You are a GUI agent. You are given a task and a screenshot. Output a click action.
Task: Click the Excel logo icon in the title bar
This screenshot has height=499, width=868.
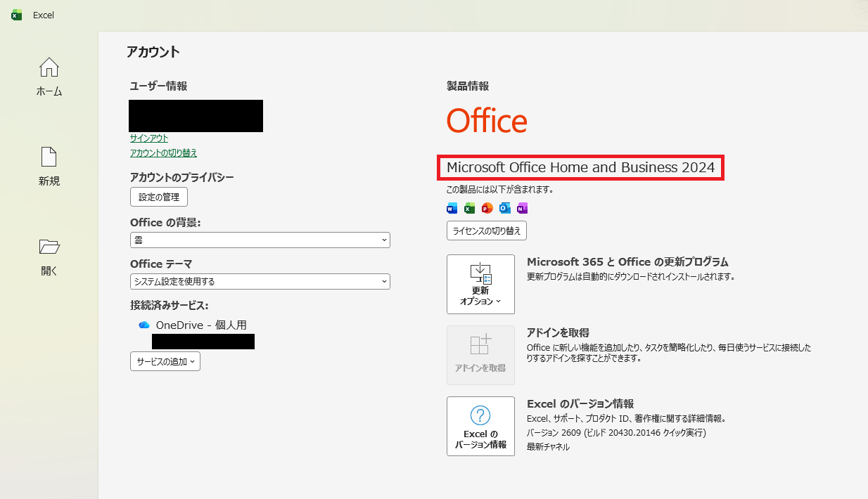(x=16, y=15)
